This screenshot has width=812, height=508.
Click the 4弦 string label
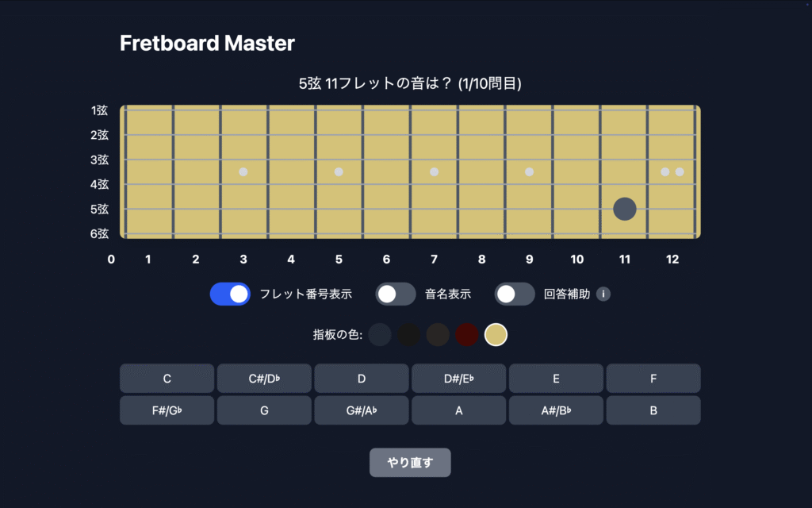click(99, 184)
